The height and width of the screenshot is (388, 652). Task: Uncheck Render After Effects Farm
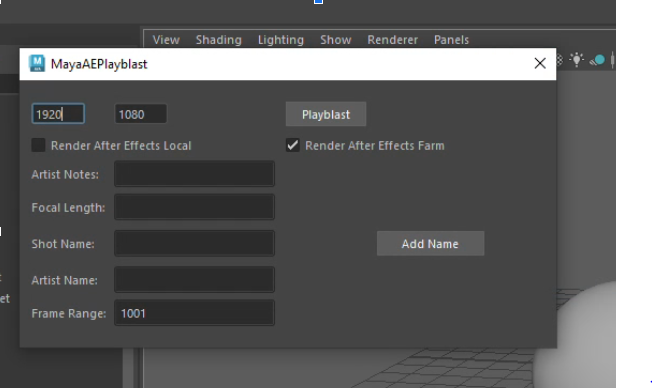(x=292, y=145)
